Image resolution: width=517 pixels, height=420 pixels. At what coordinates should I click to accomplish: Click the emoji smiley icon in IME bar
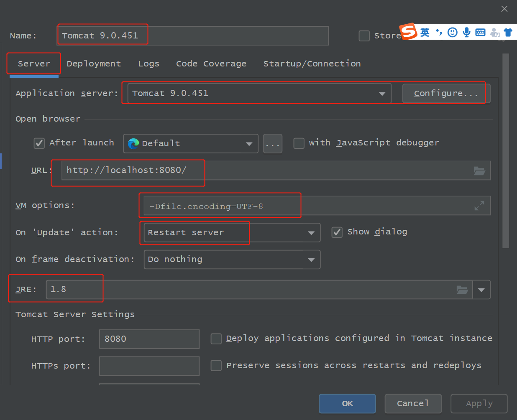pyautogui.click(x=452, y=32)
